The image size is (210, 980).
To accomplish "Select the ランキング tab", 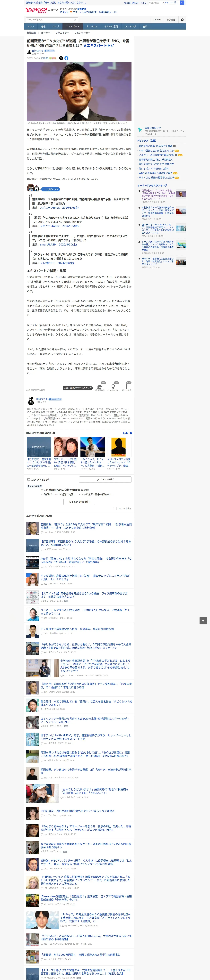I will 130,27.
